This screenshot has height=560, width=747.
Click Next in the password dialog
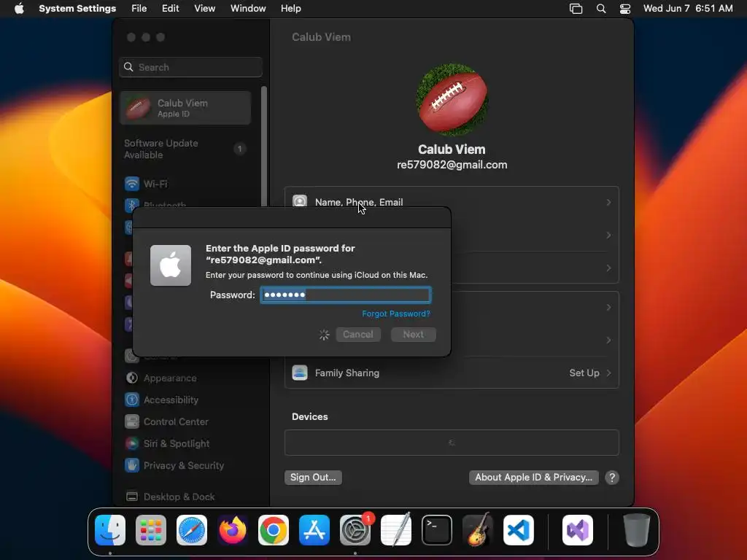pos(413,334)
